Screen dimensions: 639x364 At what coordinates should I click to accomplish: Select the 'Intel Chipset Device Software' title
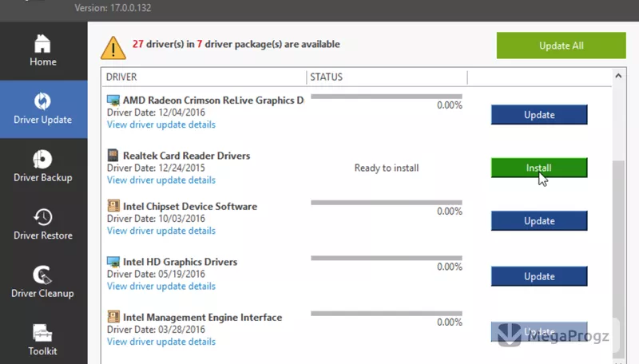190,207
